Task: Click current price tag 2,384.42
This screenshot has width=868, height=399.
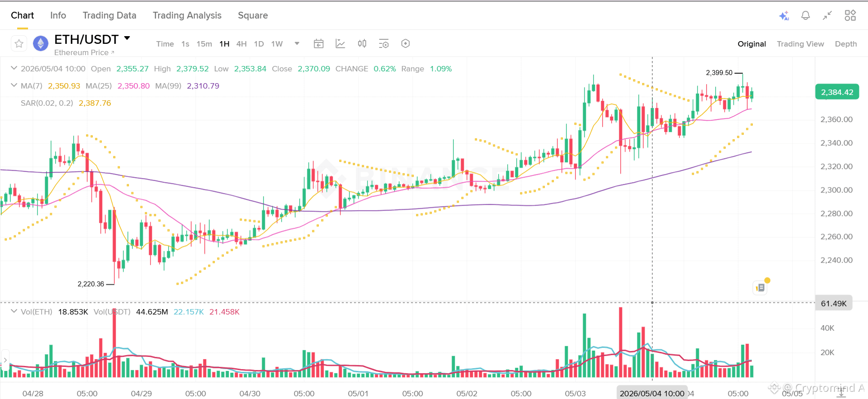Action: coord(837,92)
